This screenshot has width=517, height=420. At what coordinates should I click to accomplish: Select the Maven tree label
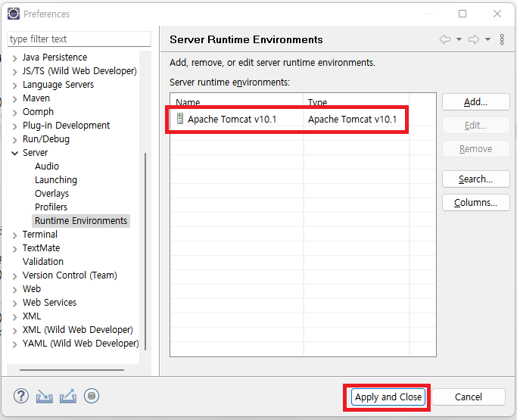[36, 98]
